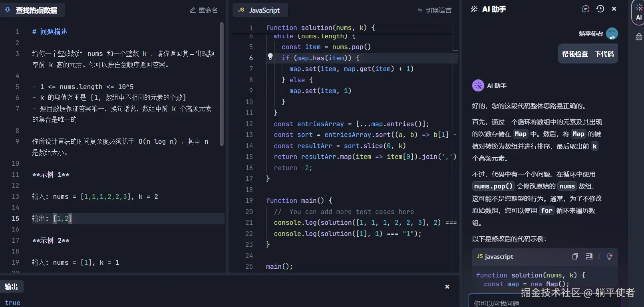Click the problem description vertical scrollbar
Image resolution: width=644 pixels, height=307 pixels.
[222, 84]
